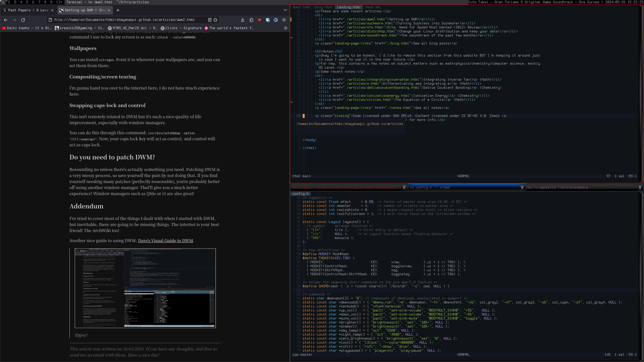Click the browser forward arrow
The image size is (644, 362).
(x=14, y=20)
